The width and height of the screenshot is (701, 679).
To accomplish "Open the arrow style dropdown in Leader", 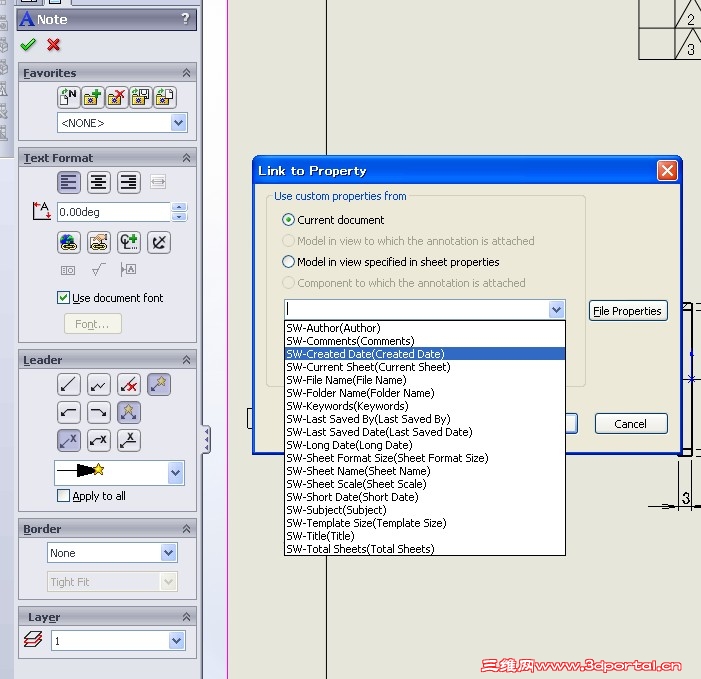I will click(x=175, y=473).
